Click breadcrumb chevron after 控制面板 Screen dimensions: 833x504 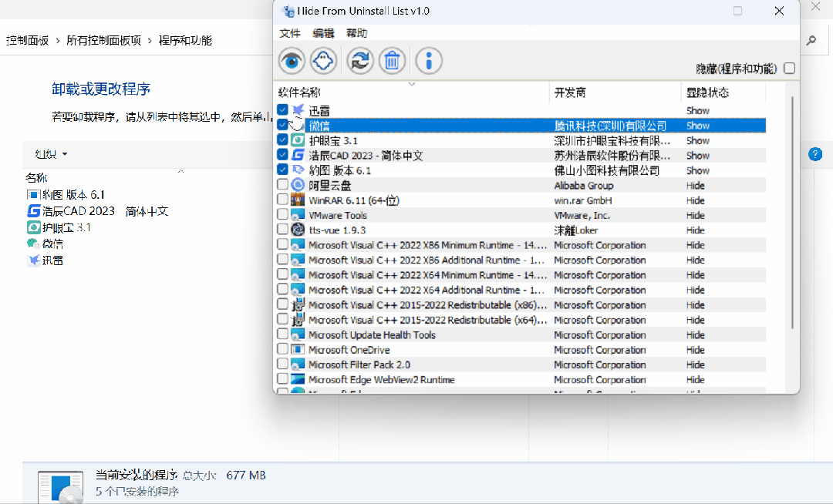pos(57,41)
